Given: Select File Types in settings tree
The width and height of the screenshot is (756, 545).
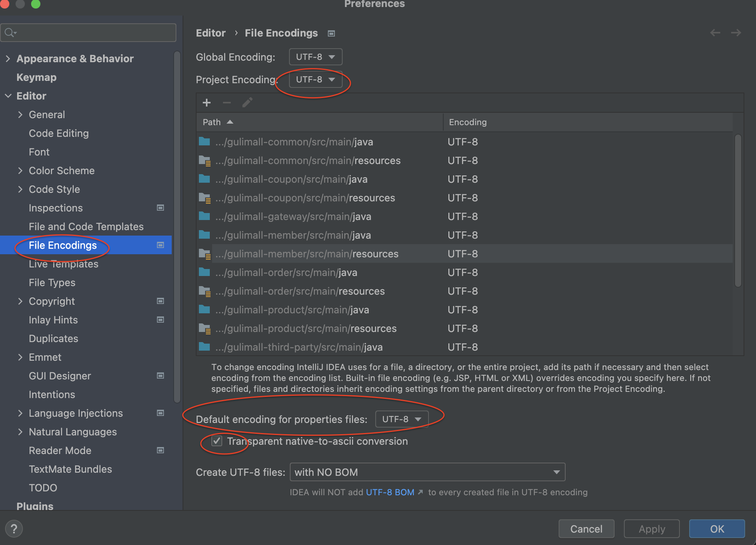Looking at the screenshot, I should coord(52,283).
